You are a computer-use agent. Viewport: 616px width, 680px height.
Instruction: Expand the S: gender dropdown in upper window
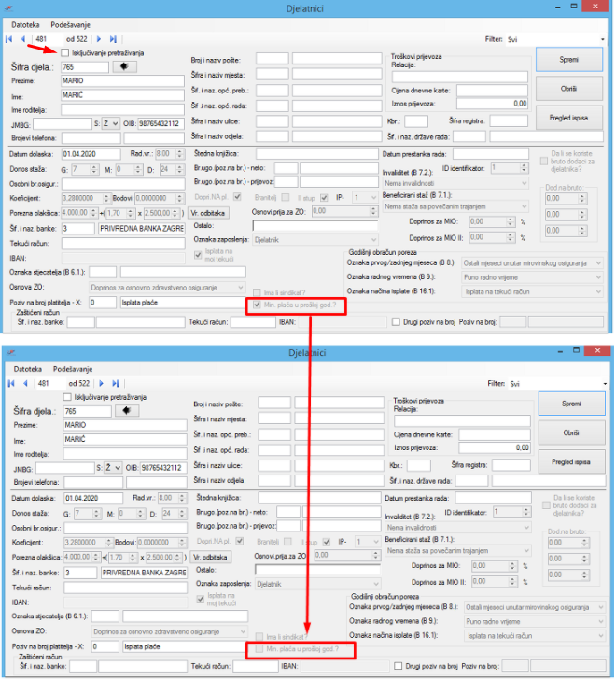[108, 122]
